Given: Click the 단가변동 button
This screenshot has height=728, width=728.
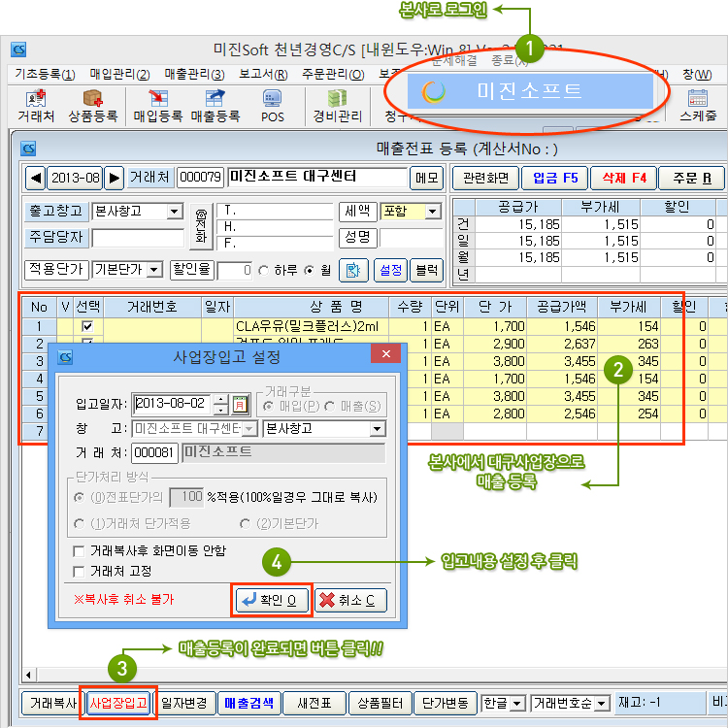Looking at the screenshot, I should click(x=446, y=703).
